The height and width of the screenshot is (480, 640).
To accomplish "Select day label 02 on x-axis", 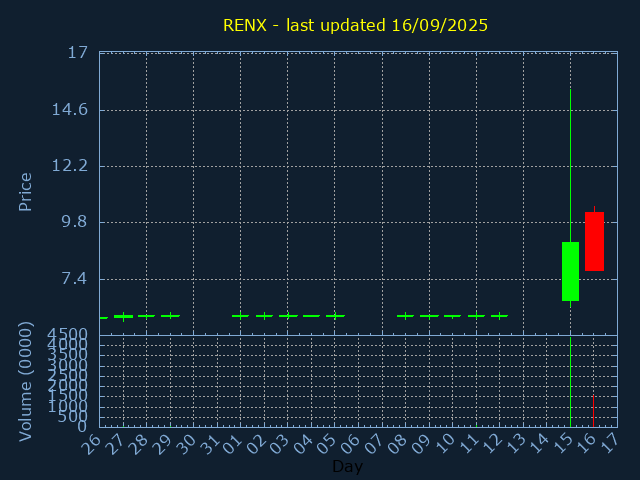I will click(x=256, y=444).
